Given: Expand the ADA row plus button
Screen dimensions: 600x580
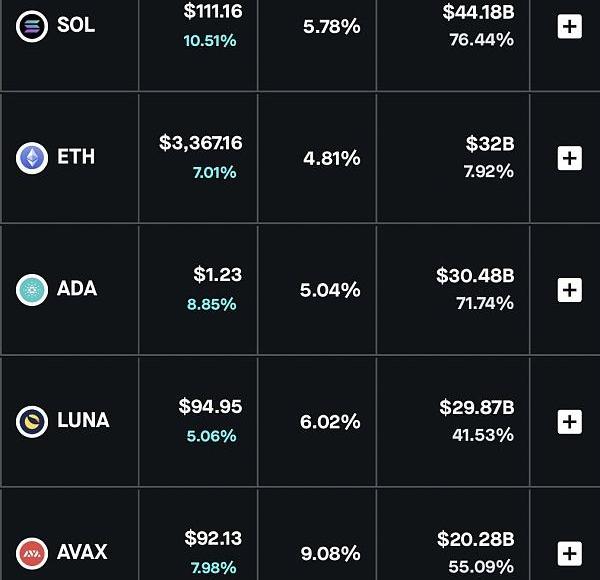Looking at the screenshot, I should [569, 289].
